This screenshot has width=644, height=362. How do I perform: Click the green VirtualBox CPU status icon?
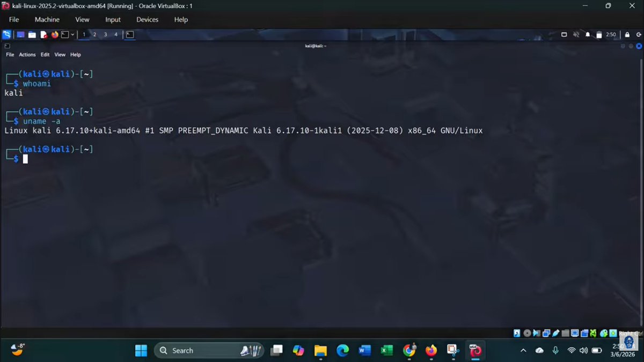pos(593,333)
